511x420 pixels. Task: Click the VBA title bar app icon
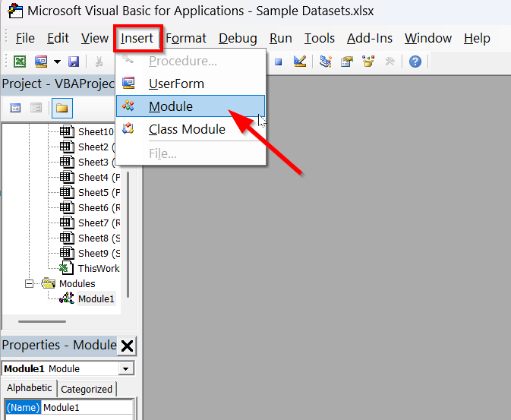pos(15,11)
